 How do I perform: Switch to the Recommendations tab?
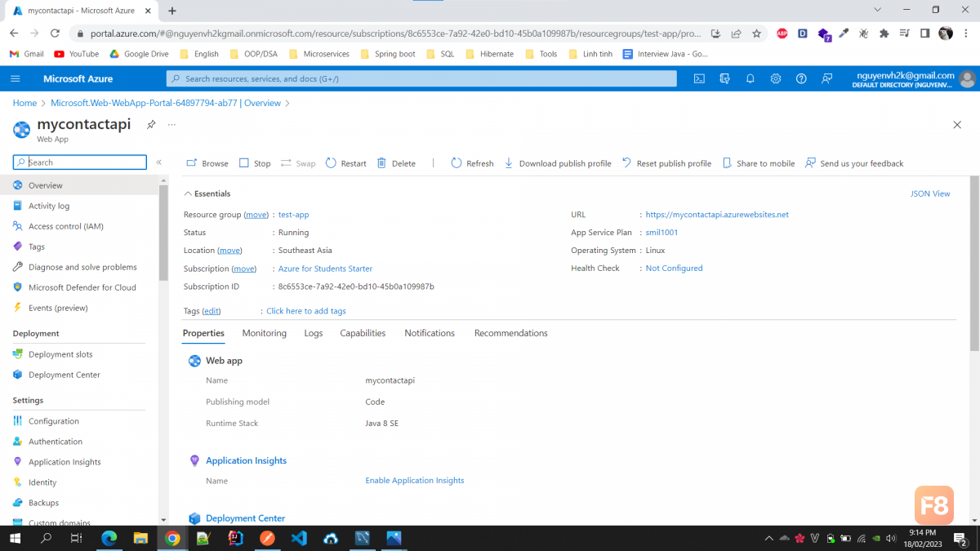point(511,333)
